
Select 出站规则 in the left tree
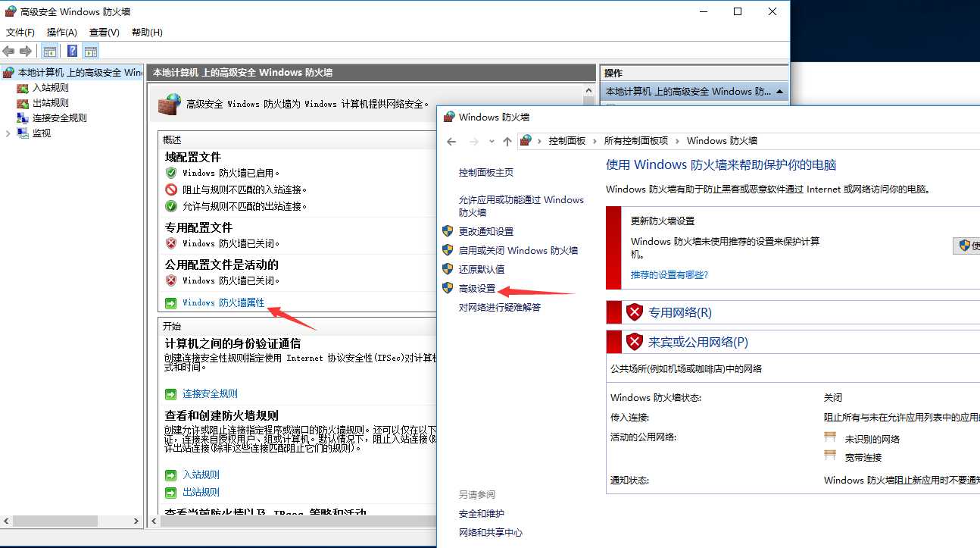click(x=50, y=103)
